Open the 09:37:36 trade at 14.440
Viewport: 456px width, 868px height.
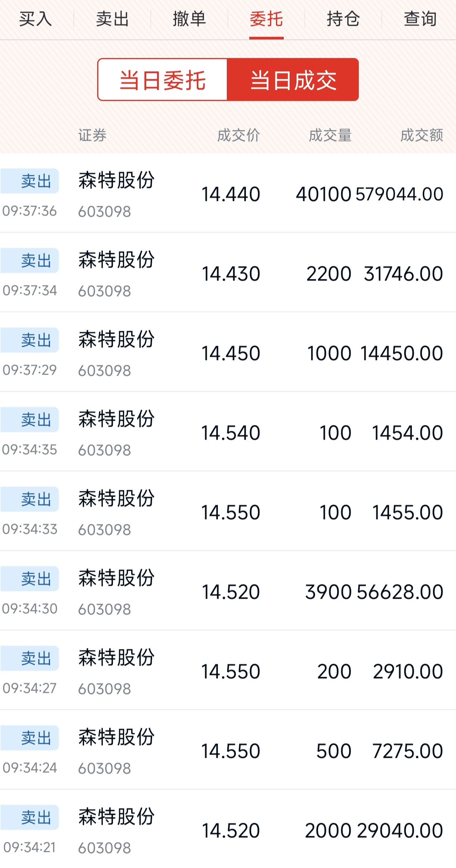pos(228,194)
